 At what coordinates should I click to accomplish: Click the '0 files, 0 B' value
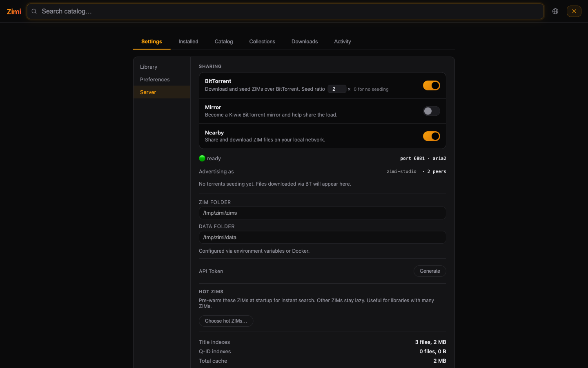pyautogui.click(x=433, y=352)
